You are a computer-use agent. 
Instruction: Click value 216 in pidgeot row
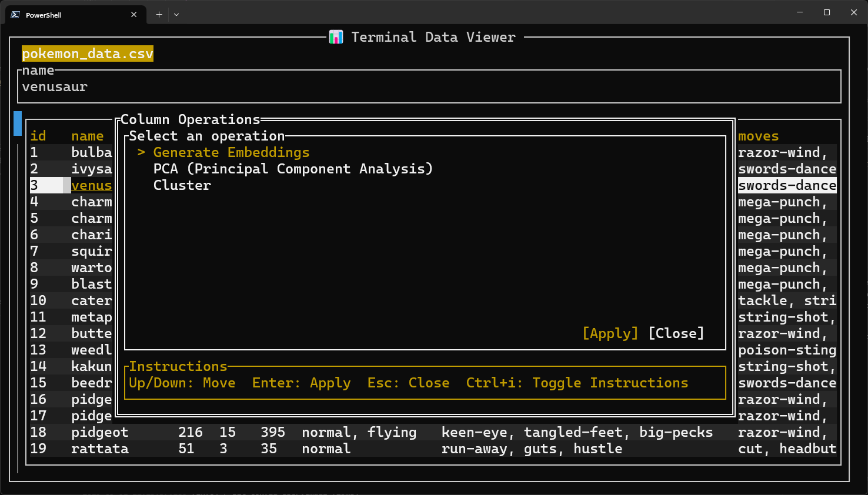(x=191, y=432)
